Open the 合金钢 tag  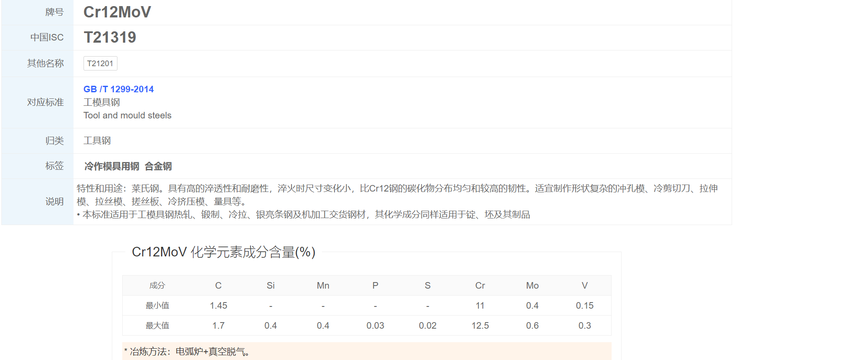click(x=159, y=166)
